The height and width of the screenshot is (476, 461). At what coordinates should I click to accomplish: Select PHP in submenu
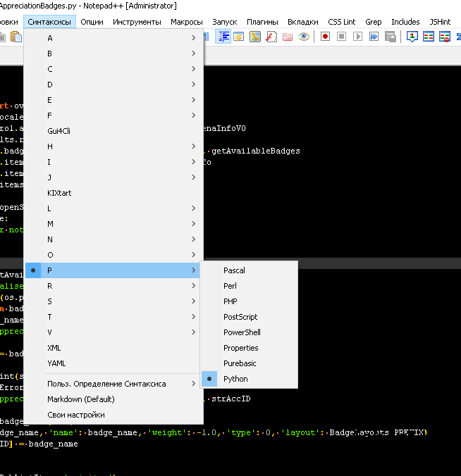(250, 301)
